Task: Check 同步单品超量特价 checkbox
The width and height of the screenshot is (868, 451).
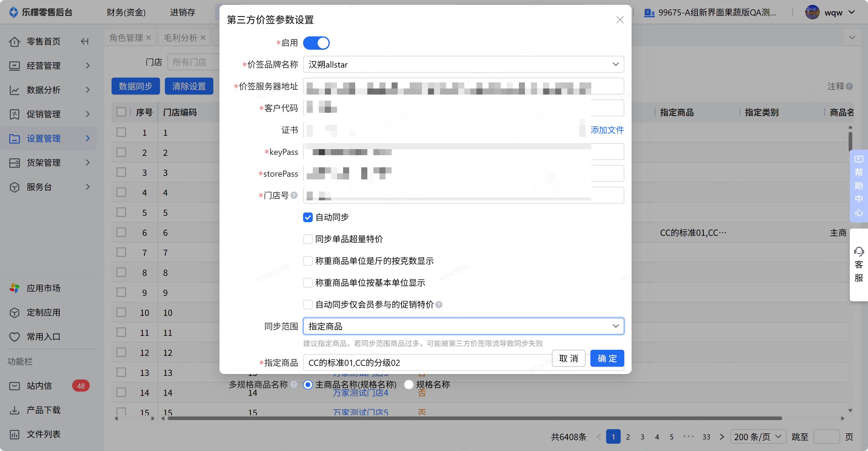Action: click(308, 239)
